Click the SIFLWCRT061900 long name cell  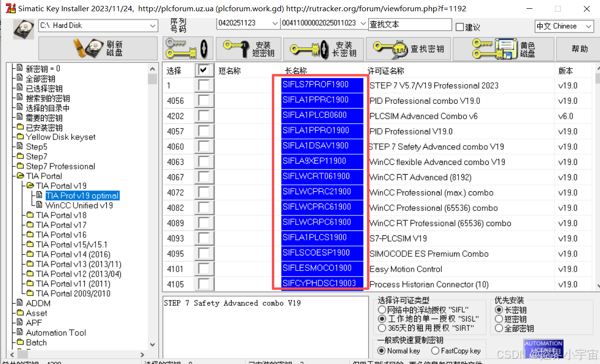tap(322, 177)
